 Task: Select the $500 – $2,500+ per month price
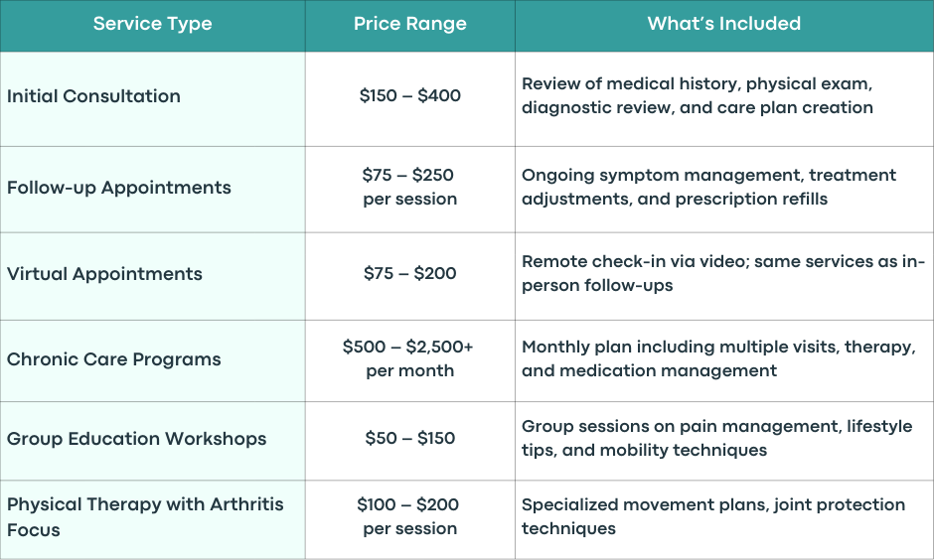pos(408,358)
